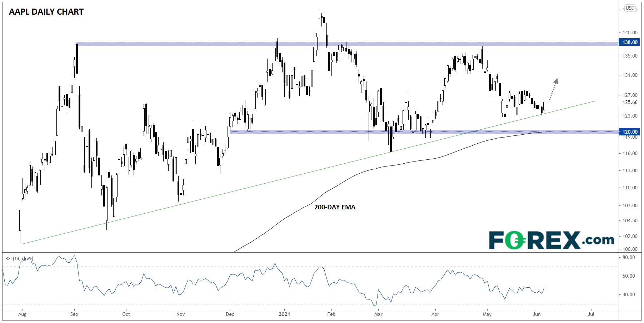This screenshot has width=644, height=323.
Task: Click the Jun label on time axis
Action: tap(536, 314)
